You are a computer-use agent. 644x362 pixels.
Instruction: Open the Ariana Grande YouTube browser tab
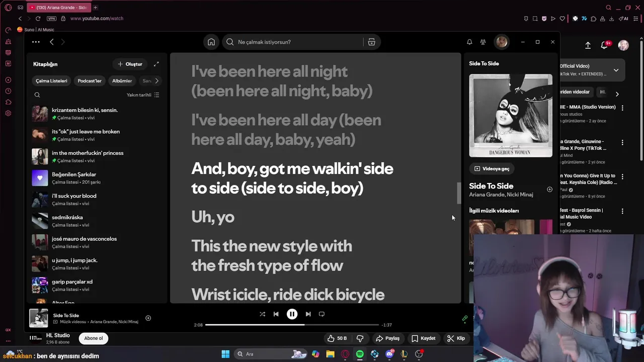point(58,8)
